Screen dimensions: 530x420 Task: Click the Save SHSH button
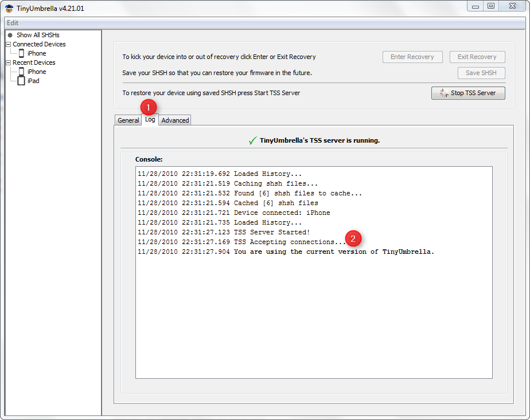click(481, 73)
